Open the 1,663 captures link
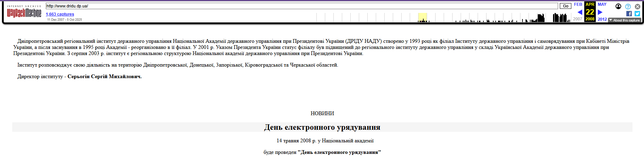This screenshot has width=644, height=160. coord(60,14)
